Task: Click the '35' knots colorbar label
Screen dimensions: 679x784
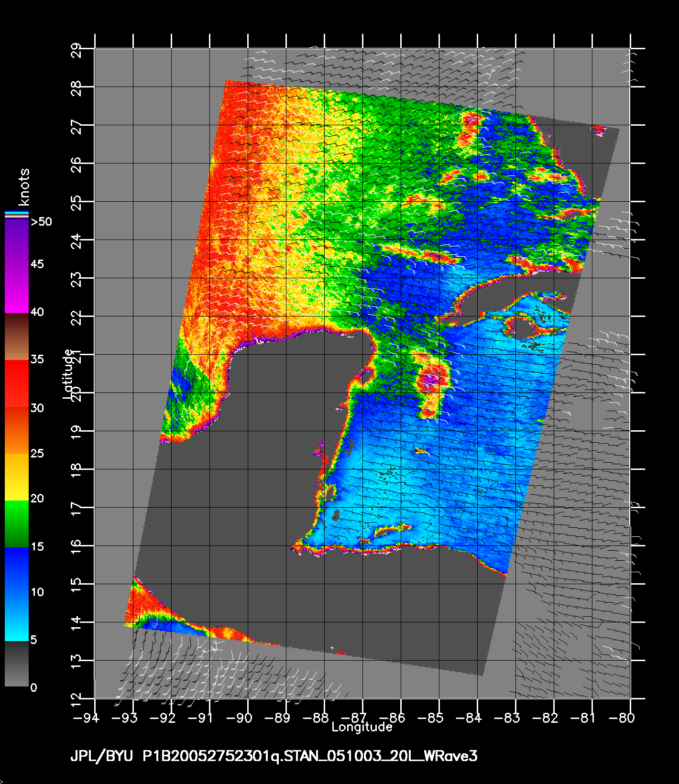Action: click(37, 359)
